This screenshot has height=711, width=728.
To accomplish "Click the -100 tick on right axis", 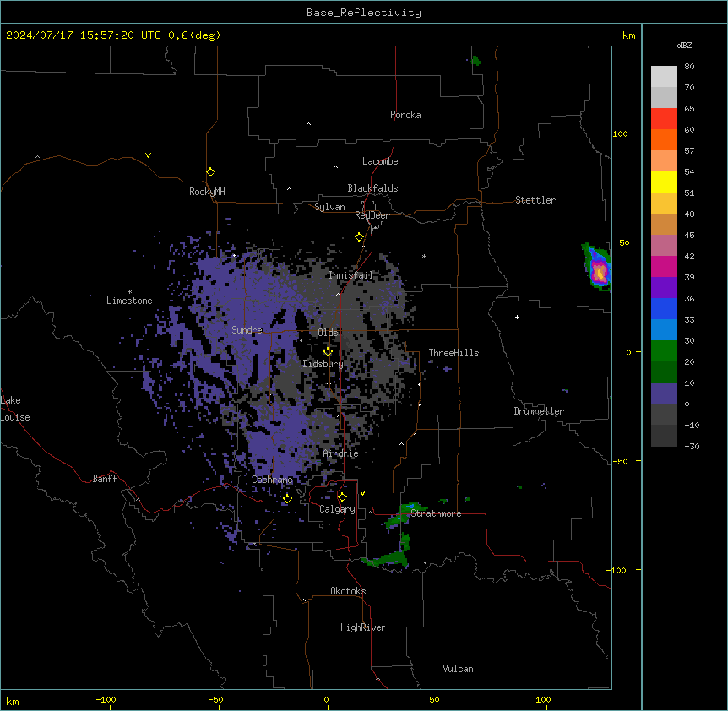I will tap(617, 570).
